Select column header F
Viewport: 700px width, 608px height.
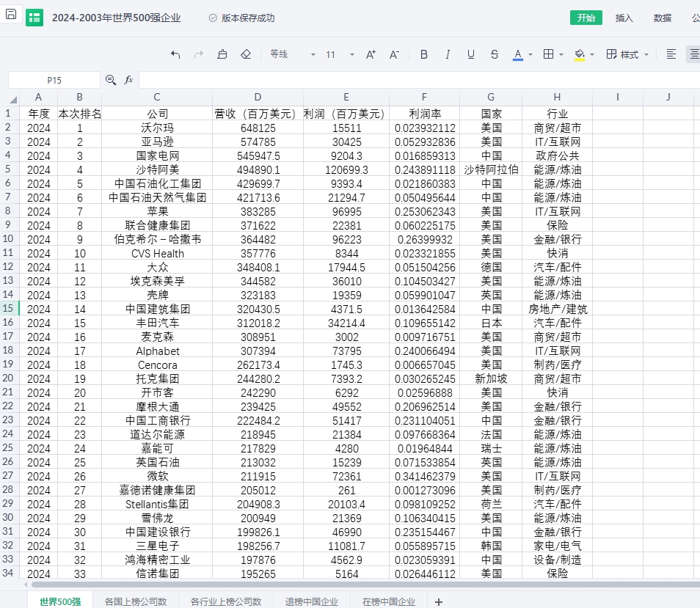click(x=424, y=98)
